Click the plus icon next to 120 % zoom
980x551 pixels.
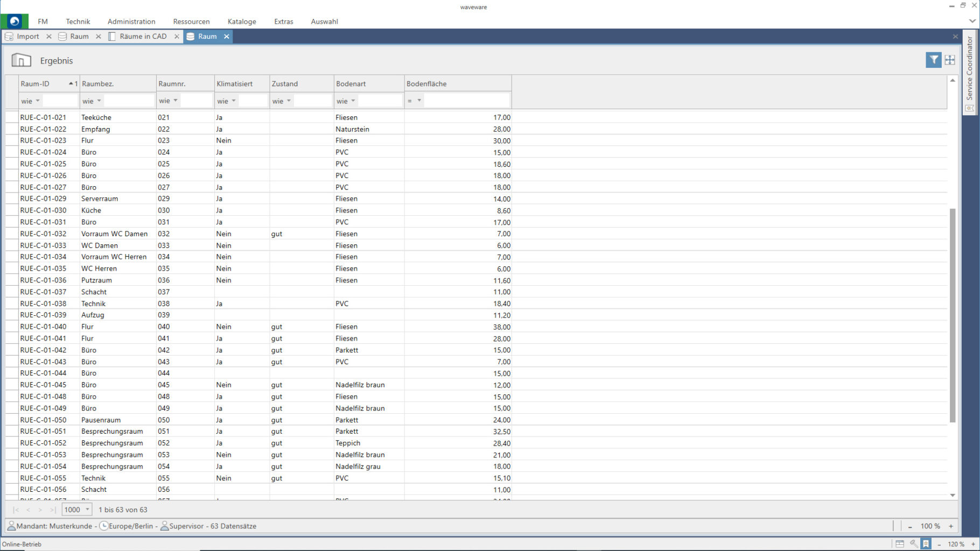point(973,544)
